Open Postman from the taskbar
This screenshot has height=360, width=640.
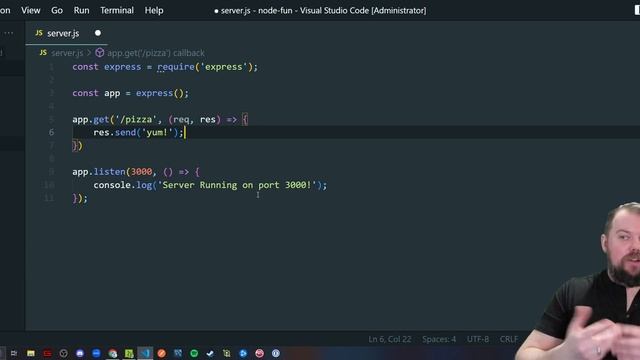[162, 353]
